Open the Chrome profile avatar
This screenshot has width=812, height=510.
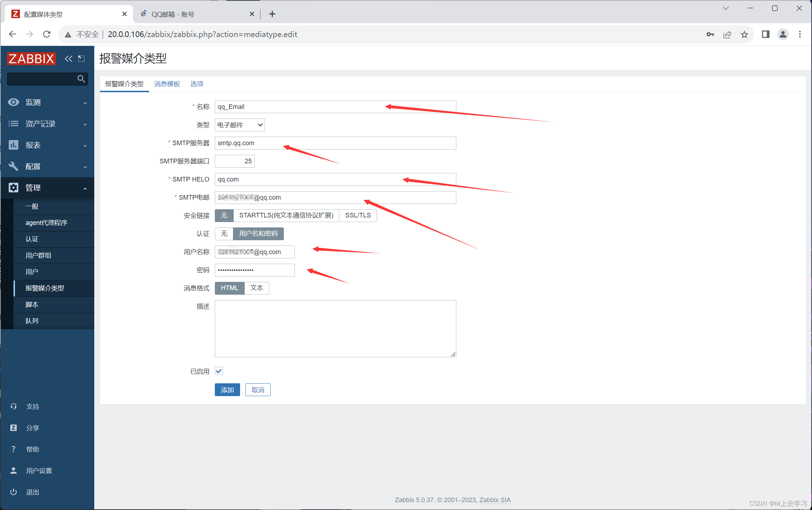click(x=783, y=35)
